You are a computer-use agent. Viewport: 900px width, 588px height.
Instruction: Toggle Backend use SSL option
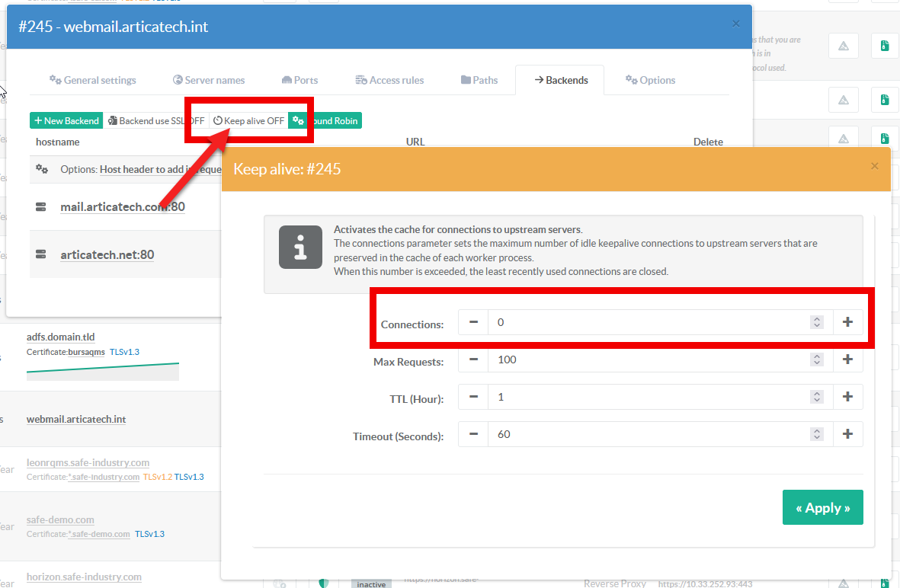coord(156,120)
